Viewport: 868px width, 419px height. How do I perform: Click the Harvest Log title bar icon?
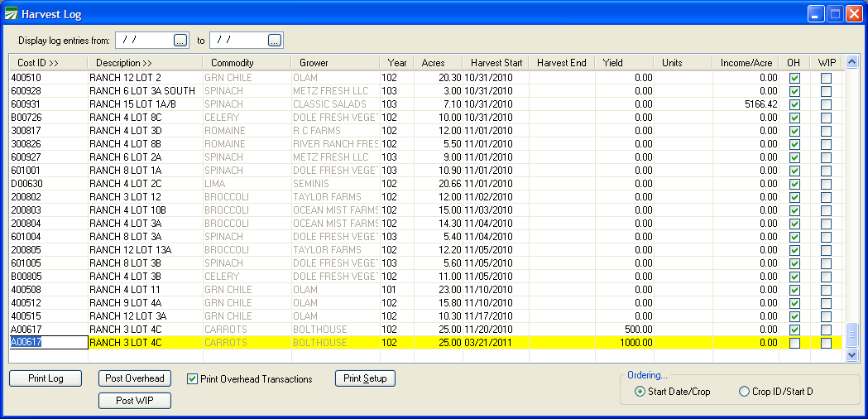tap(12, 14)
